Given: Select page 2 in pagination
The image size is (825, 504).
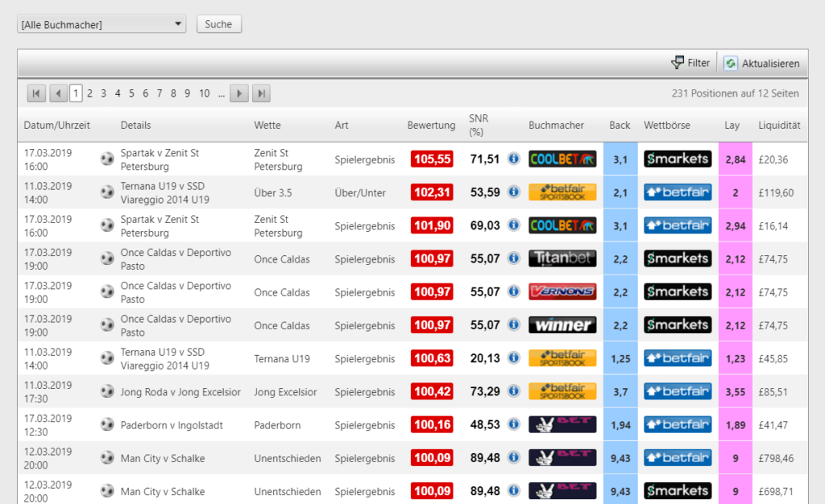Looking at the screenshot, I should point(90,93).
